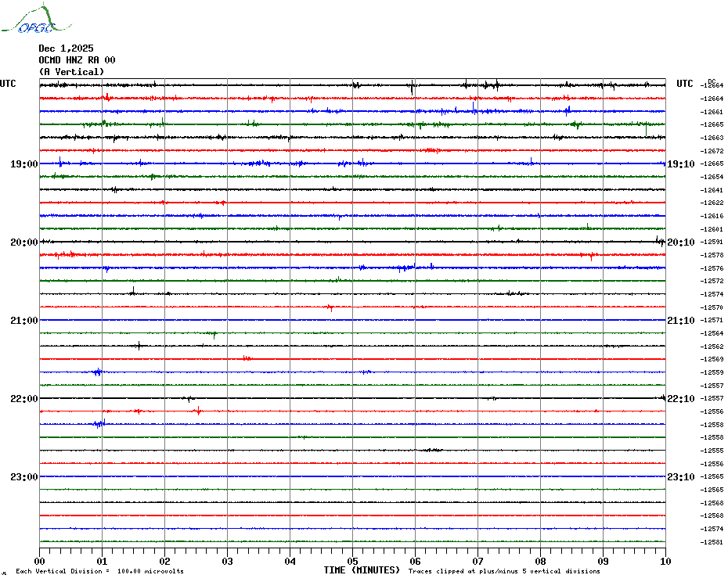Click the DC offset value '-12576'

(712, 269)
